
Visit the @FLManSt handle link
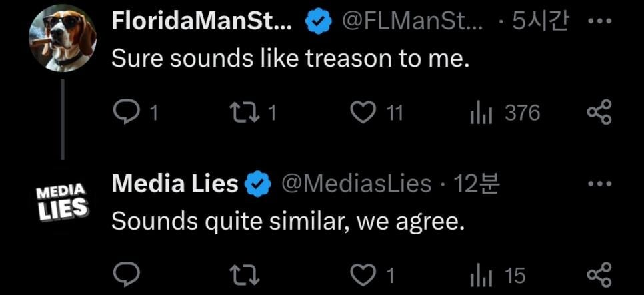tap(412, 23)
